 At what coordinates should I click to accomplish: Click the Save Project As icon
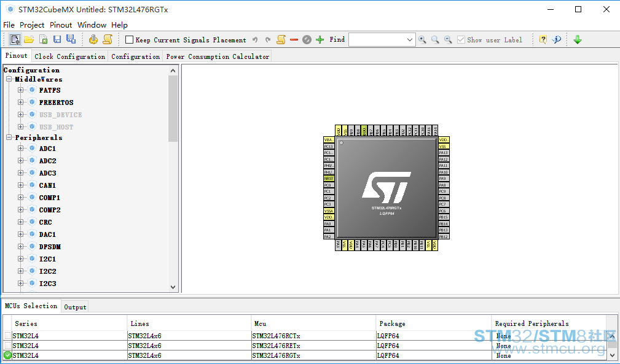(71, 39)
